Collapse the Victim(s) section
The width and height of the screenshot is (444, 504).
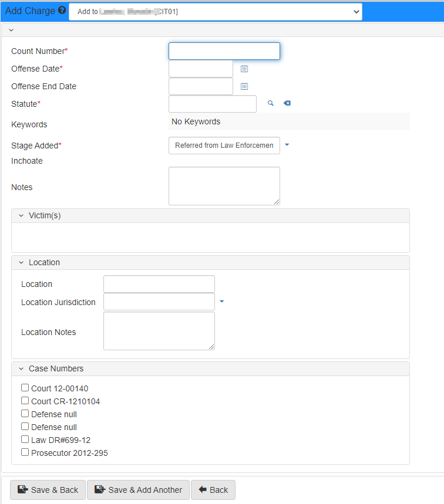click(22, 215)
